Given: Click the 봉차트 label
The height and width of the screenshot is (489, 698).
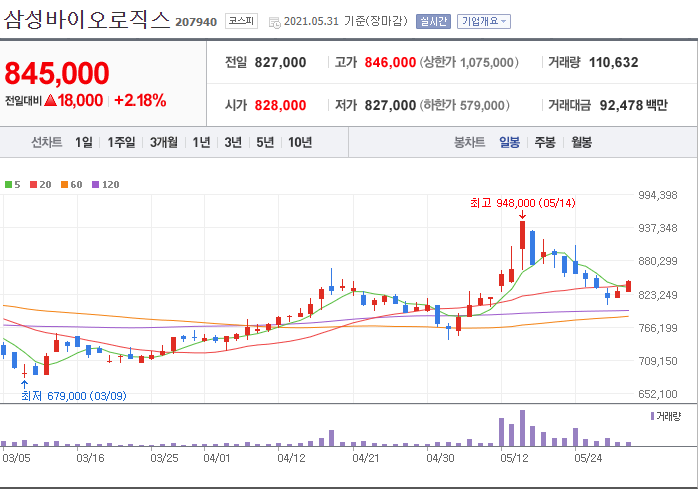Looking at the screenshot, I should [470, 143].
